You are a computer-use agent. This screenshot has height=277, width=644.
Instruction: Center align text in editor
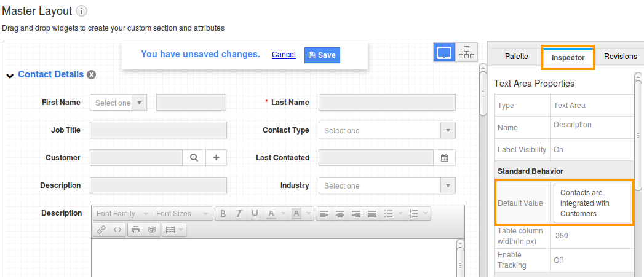340,214
